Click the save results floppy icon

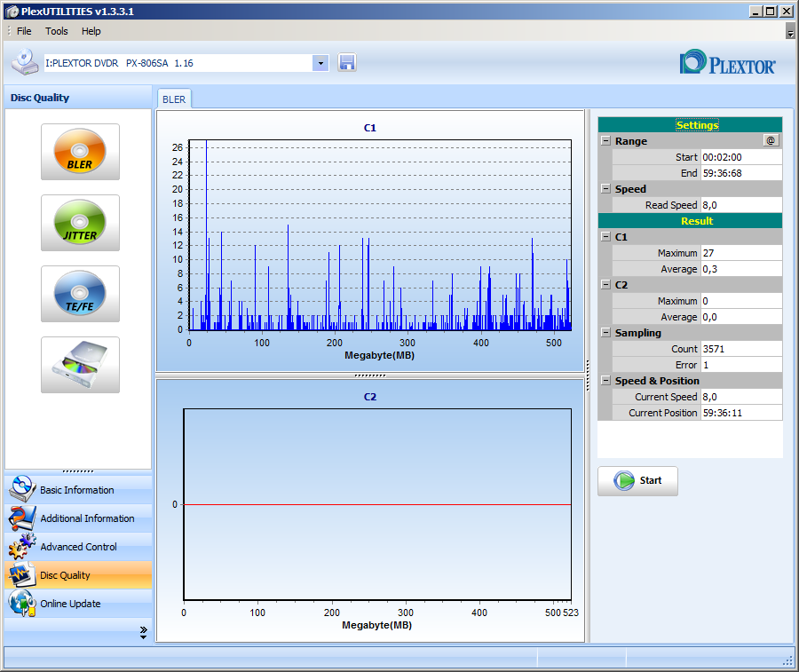pos(347,63)
